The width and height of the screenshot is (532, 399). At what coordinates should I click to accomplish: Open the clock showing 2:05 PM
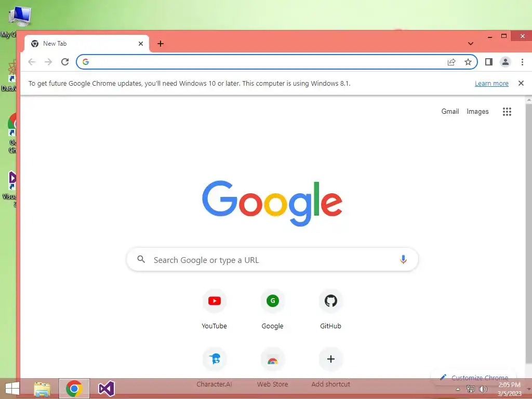(x=509, y=389)
